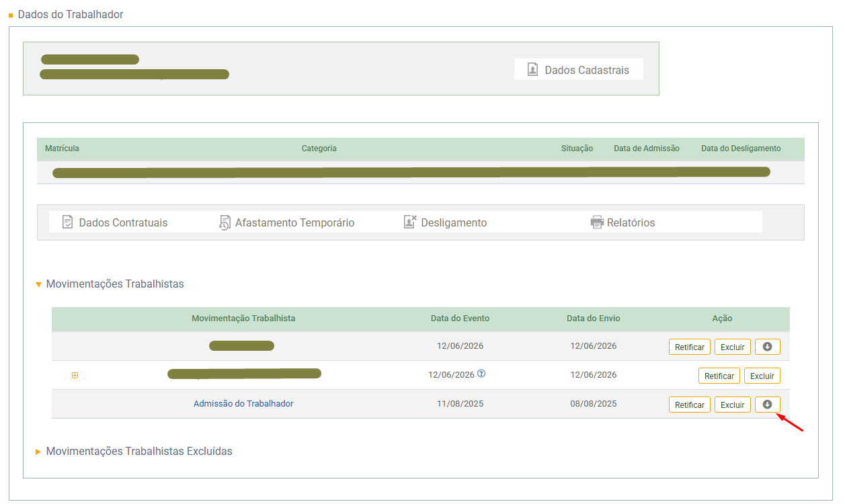Screen dimensions: 845x504
Task: Open Dados Cadastrais
Action: (x=578, y=69)
